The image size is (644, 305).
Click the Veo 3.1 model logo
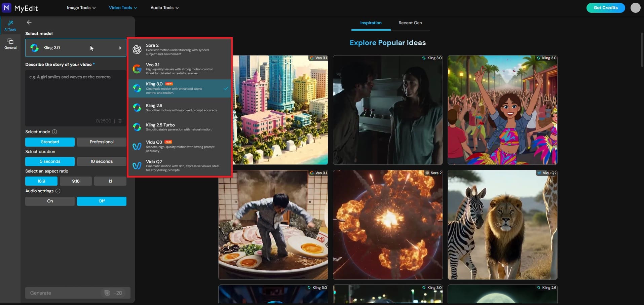137,69
